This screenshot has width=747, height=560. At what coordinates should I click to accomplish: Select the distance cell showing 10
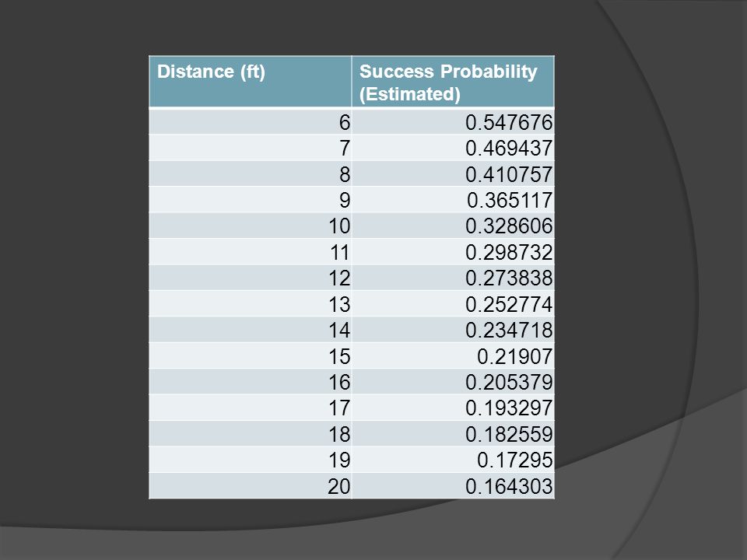(x=251, y=226)
